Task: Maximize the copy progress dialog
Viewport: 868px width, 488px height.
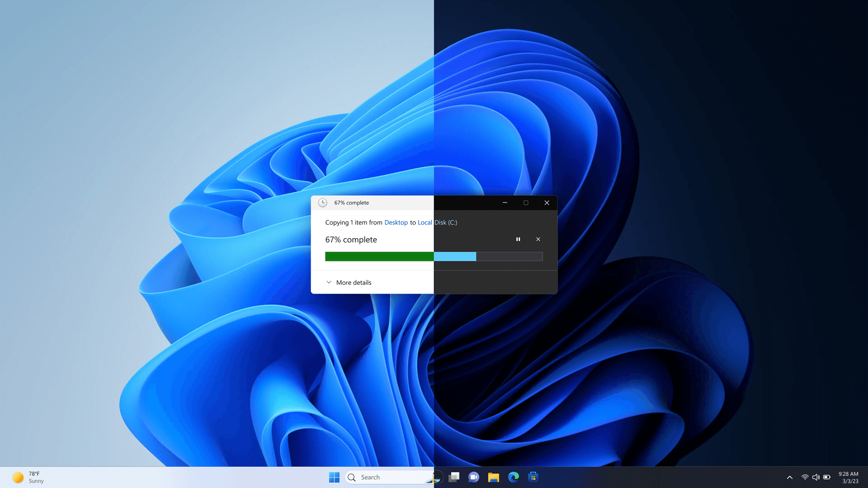Action: (x=526, y=202)
